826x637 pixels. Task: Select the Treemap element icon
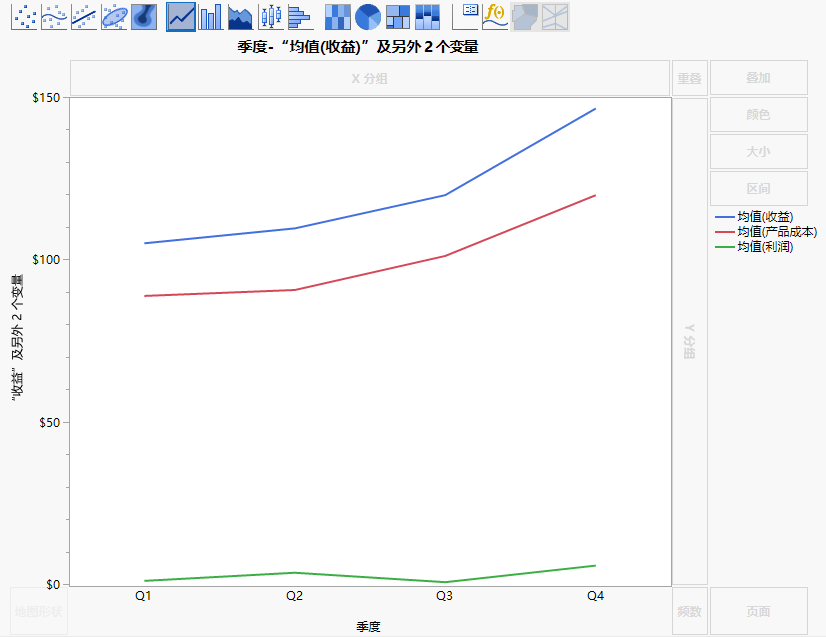pos(398,17)
